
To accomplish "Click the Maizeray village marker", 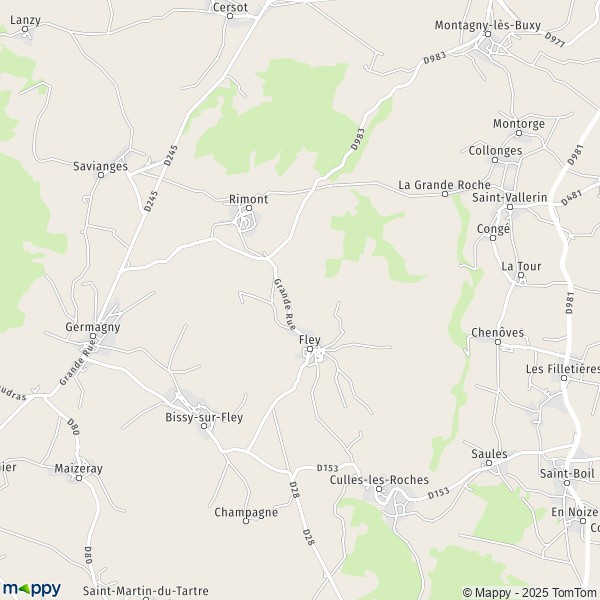I will pos(79,478).
